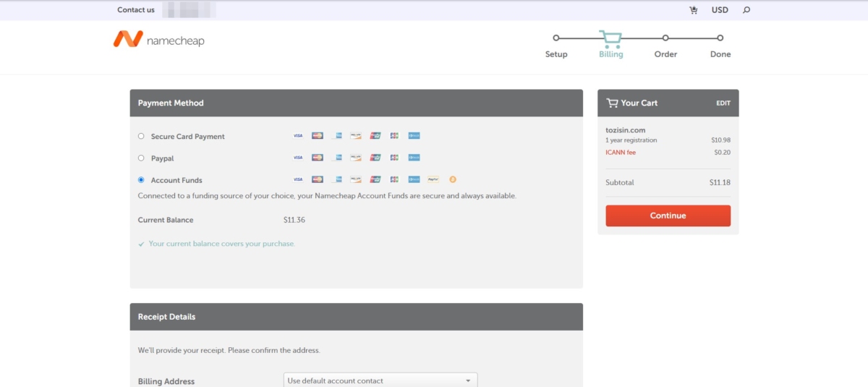Open the Contact us link
The height and width of the screenshot is (387, 868).
136,10
